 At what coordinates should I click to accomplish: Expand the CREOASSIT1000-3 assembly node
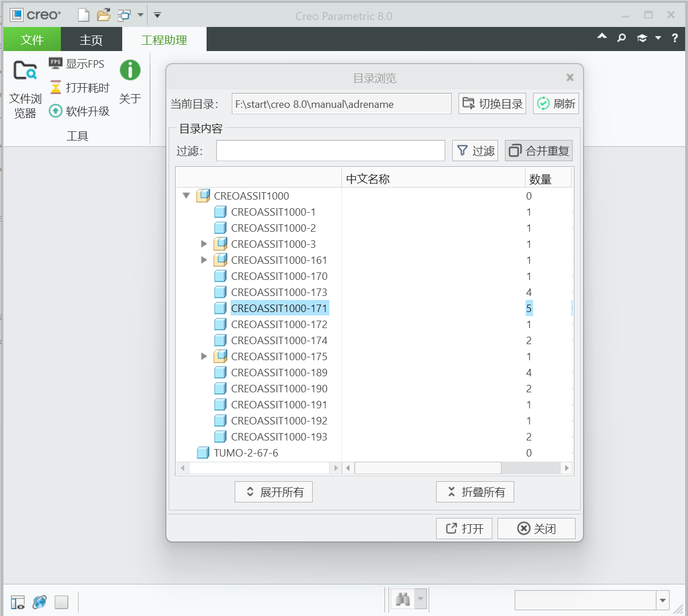[x=204, y=244]
